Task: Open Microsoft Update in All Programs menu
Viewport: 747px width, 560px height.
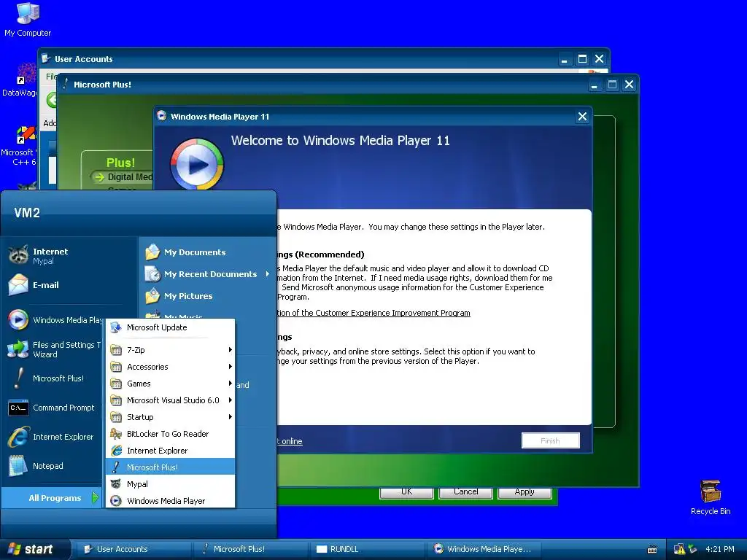Action: click(x=170, y=327)
